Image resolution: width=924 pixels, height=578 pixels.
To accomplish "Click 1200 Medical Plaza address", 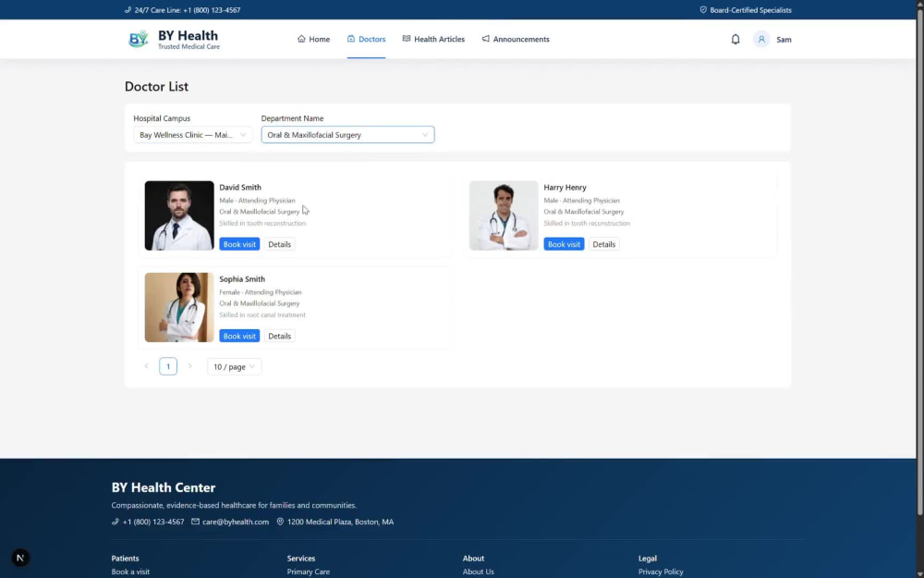I will [x=341, y=522].
